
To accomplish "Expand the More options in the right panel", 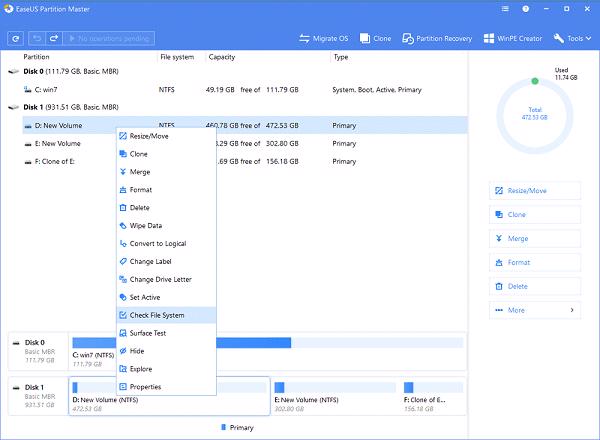I will (535, 310).
